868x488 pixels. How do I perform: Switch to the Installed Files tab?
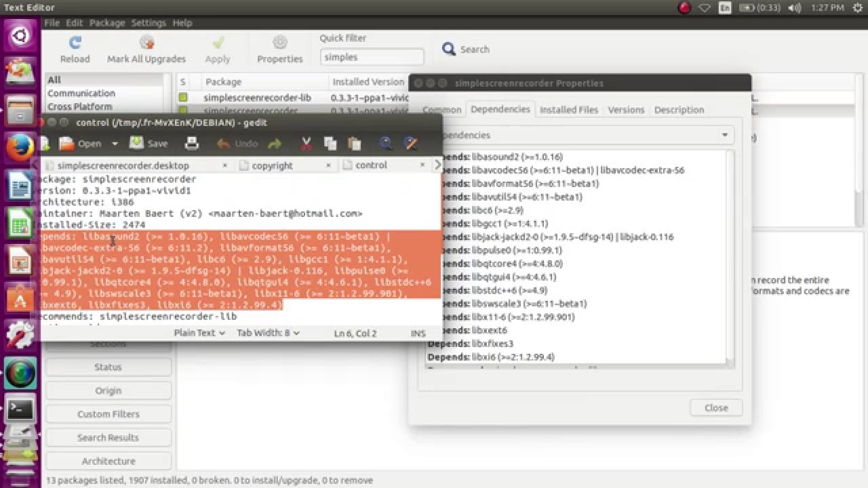pyautogui.click(x=569, y=110)
